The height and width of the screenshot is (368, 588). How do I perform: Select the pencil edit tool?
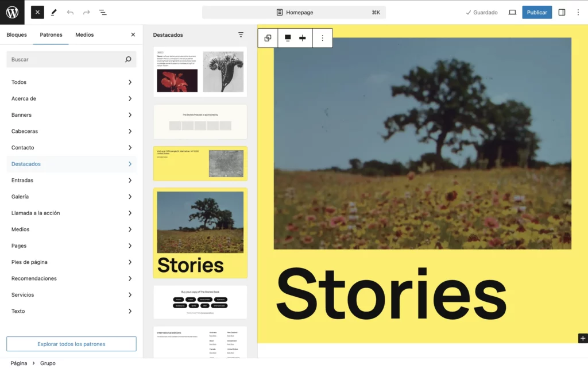(54, 12)
